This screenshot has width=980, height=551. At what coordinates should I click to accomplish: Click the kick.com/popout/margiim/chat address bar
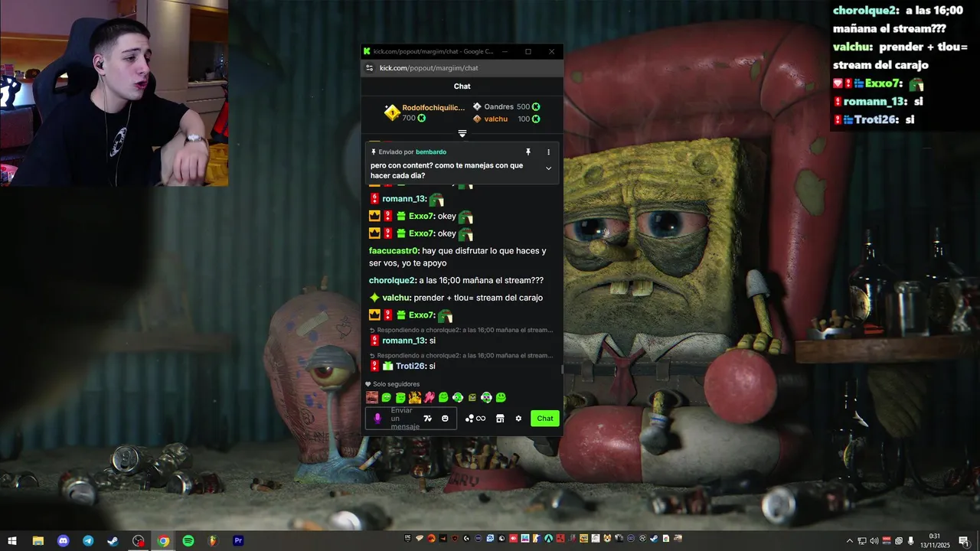[x=429, y=68]
